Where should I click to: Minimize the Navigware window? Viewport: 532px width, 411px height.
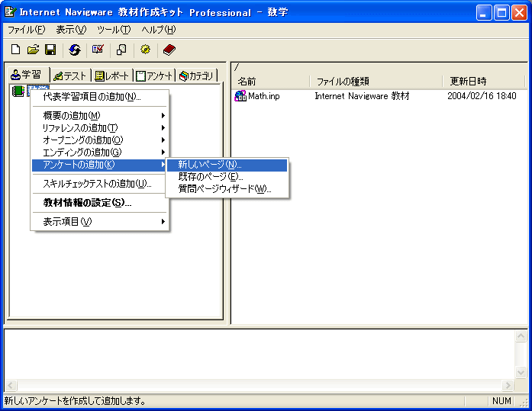tap(483, 13)
